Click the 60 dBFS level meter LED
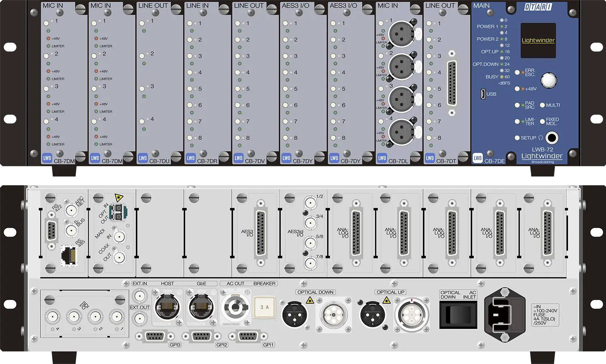The image size is (606, 364). pyautogui.click(x=502, y=76)
